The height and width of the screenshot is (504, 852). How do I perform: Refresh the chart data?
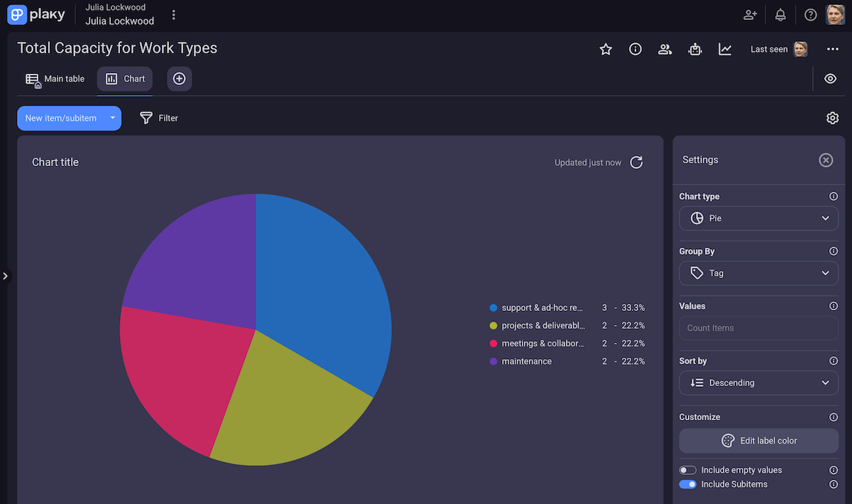[636, 162]
